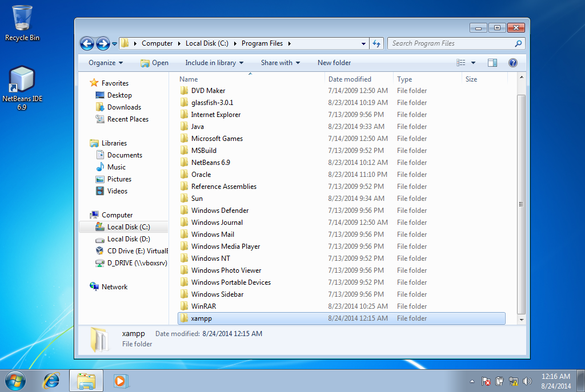This screenshot has width=585, height=392.
Task: Toggle the preview pane
Action: [x=492, y=63]
